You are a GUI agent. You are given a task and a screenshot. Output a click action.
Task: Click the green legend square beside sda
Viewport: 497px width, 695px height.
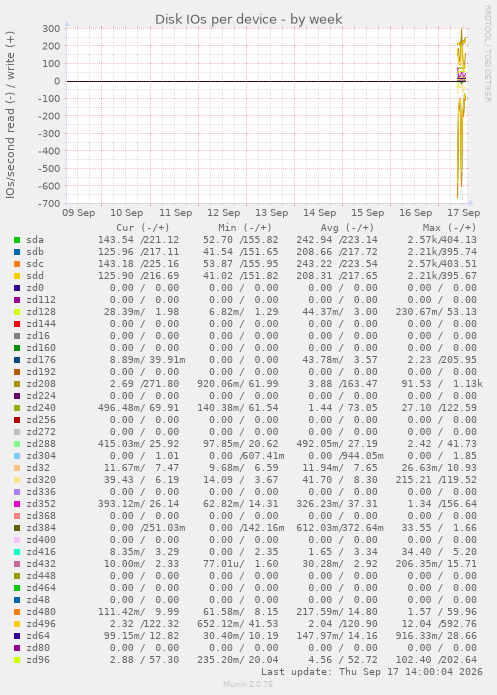coord(17,240)
